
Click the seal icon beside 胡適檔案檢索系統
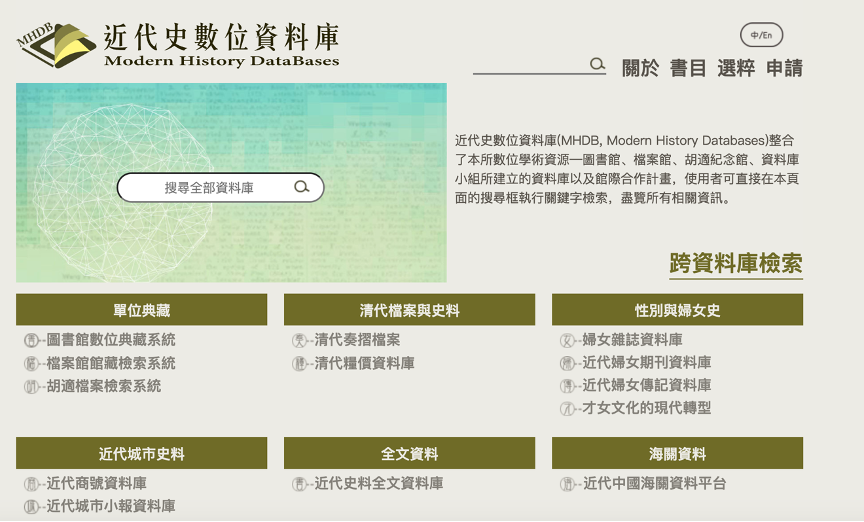(x=31, y=386)
